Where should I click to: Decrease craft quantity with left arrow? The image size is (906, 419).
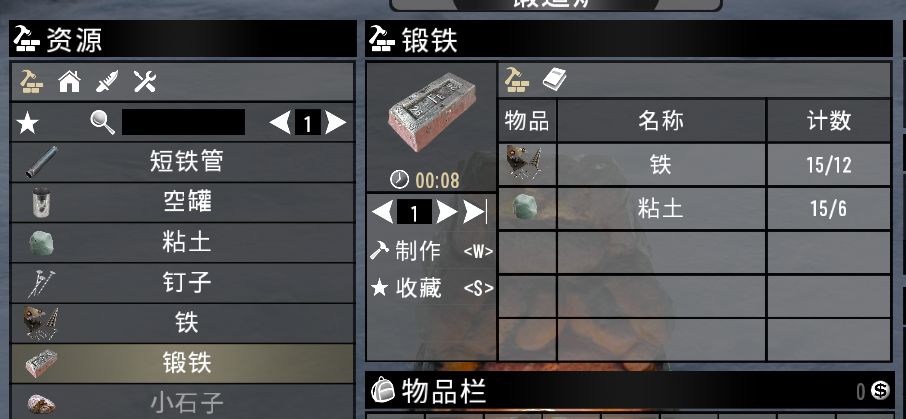pyautogui.click(x=383, y=212)
